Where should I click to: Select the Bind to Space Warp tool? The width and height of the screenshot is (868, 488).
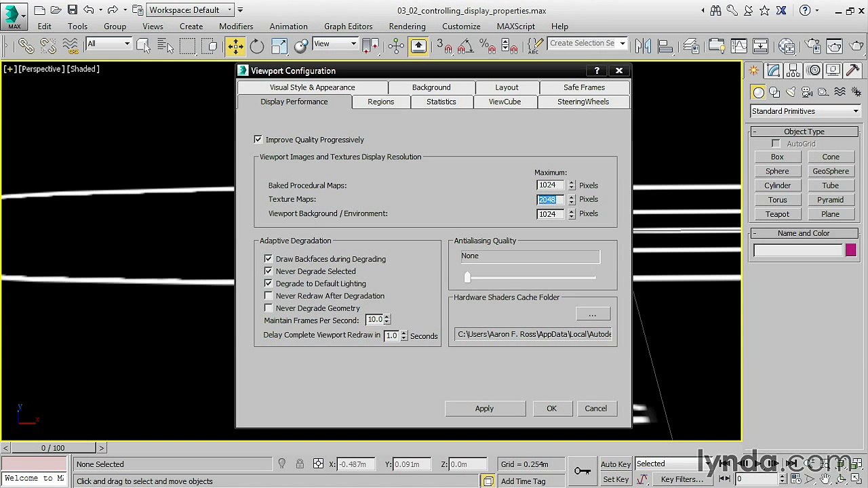(71, 45)
